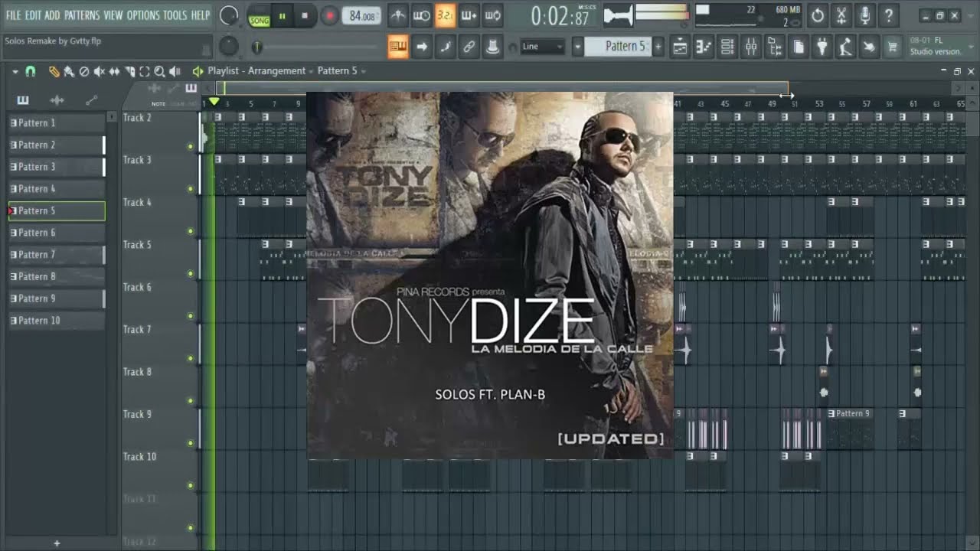Open the Browser view icon
Screen dimensions: 980x551
pyautogui.click(x=775, y=47)
